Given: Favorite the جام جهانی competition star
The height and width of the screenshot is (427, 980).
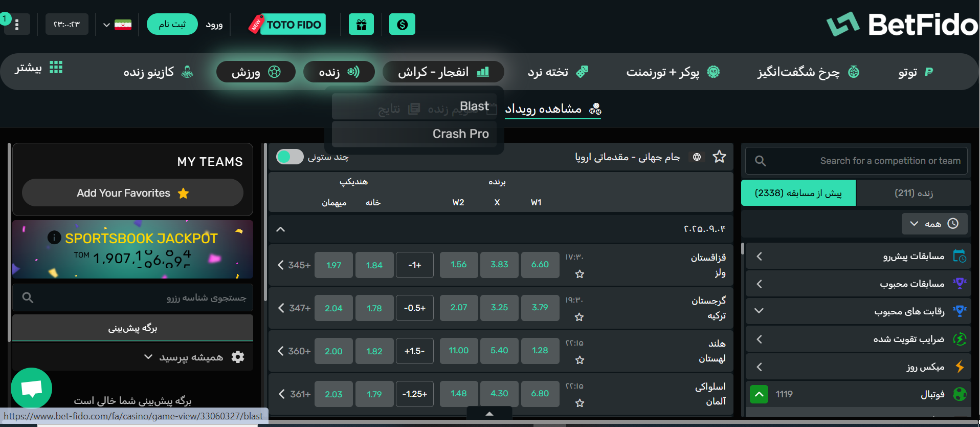Looking at the screenshot, I should tap(719, 157).
